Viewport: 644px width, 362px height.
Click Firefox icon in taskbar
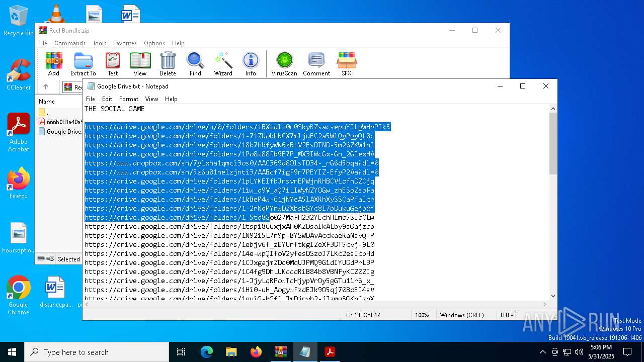click(x=256, y=352)
